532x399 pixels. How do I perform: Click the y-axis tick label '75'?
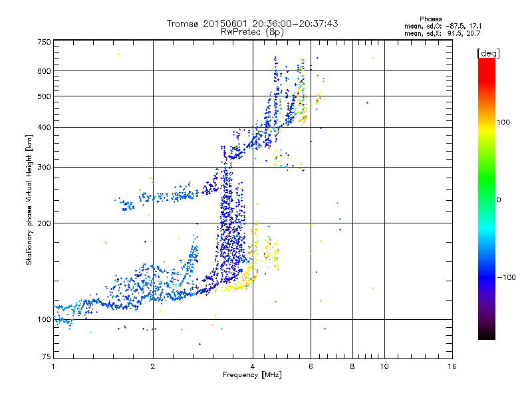tap(47, 356)
